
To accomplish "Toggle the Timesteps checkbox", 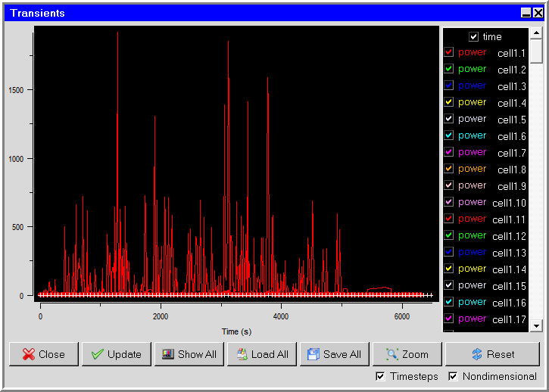I will pos(380,376).
